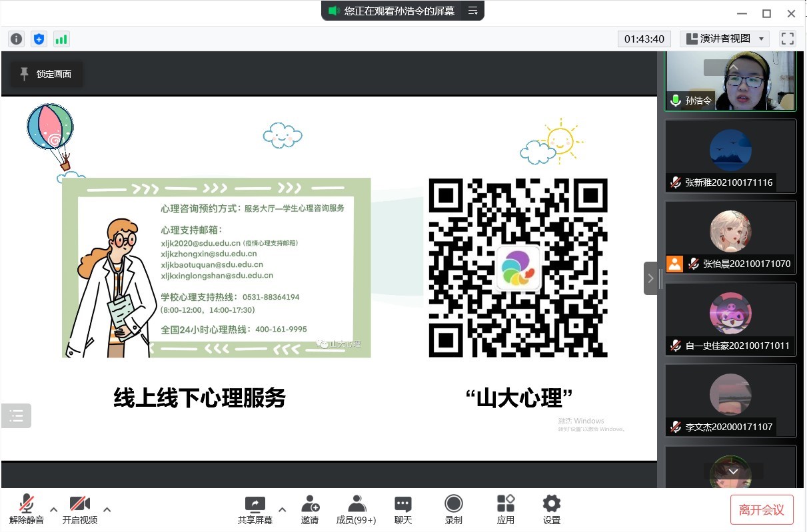Open 应用 apps panel

(506, 509)
